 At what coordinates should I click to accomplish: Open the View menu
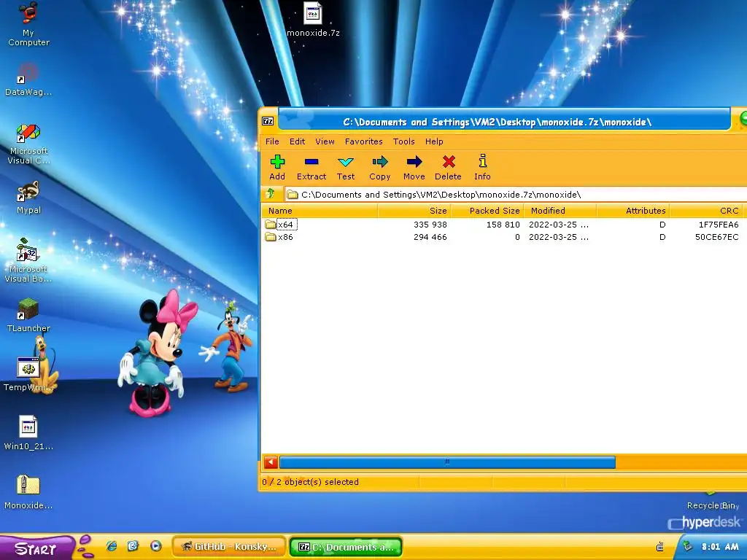[325, 141]
